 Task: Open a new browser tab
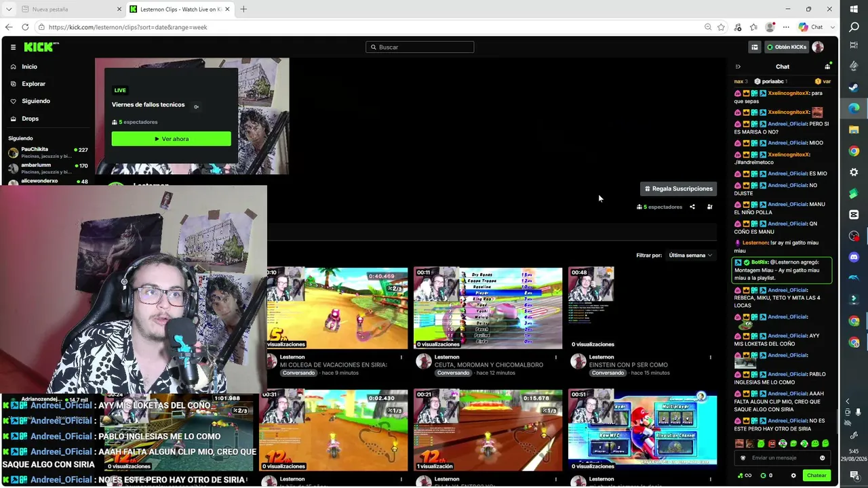243,9
